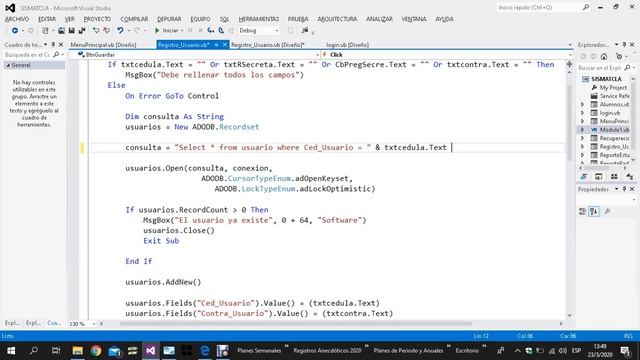Select My Project in Solution Explorer
Image resolution: width=640 pixels, height=360 pixels.
[x=613, y=87]
